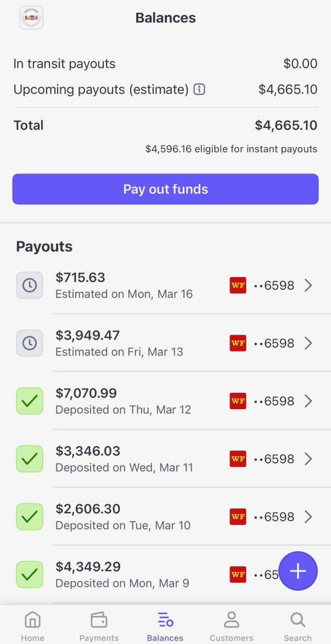Expand the $715.63 payout chevron
Viewport: 331px width, 644px height.
point(308,285)
